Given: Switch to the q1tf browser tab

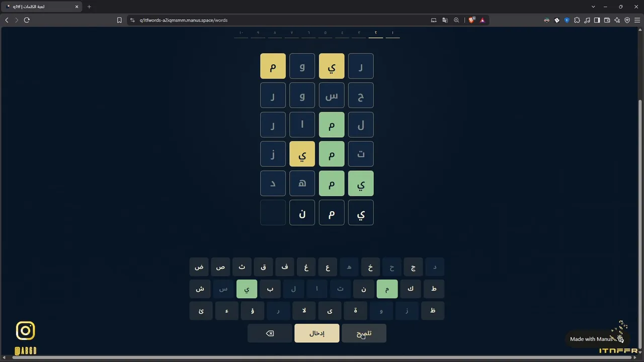Looking at the screenshot, I should pos(41,7).
